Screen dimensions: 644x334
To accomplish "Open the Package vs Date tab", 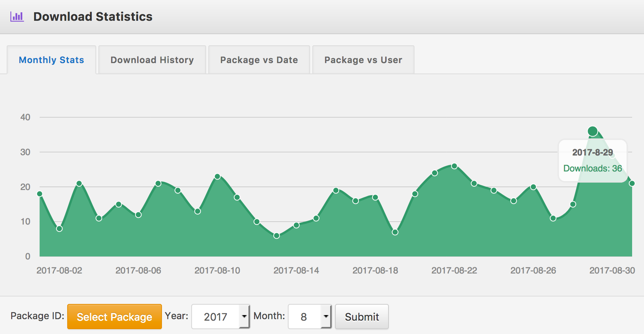I will (259, 60).
